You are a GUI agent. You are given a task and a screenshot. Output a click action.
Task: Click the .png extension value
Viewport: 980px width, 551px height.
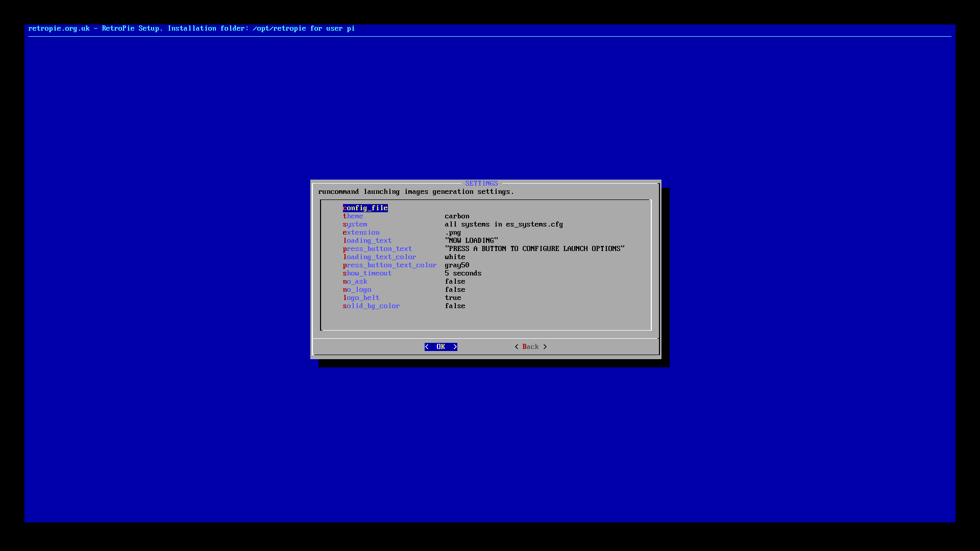(453, 233)
